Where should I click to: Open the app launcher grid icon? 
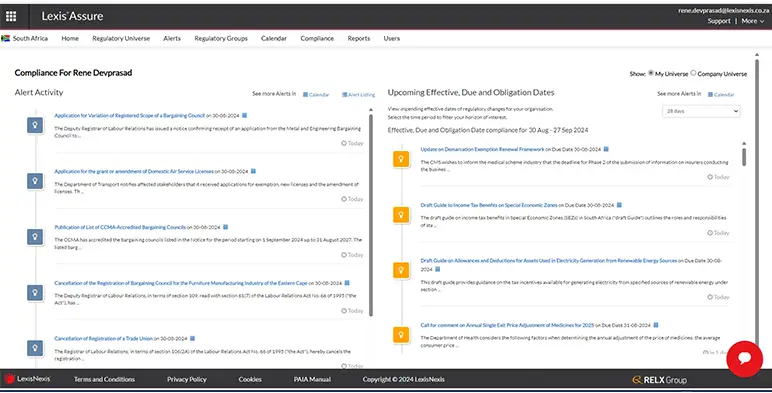(11, 16)
